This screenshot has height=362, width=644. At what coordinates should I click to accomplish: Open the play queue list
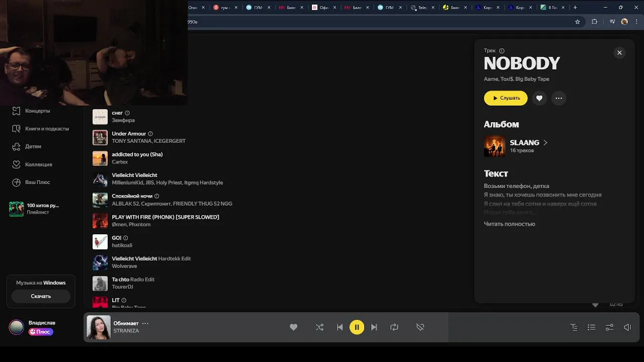(x=591, y=327)
